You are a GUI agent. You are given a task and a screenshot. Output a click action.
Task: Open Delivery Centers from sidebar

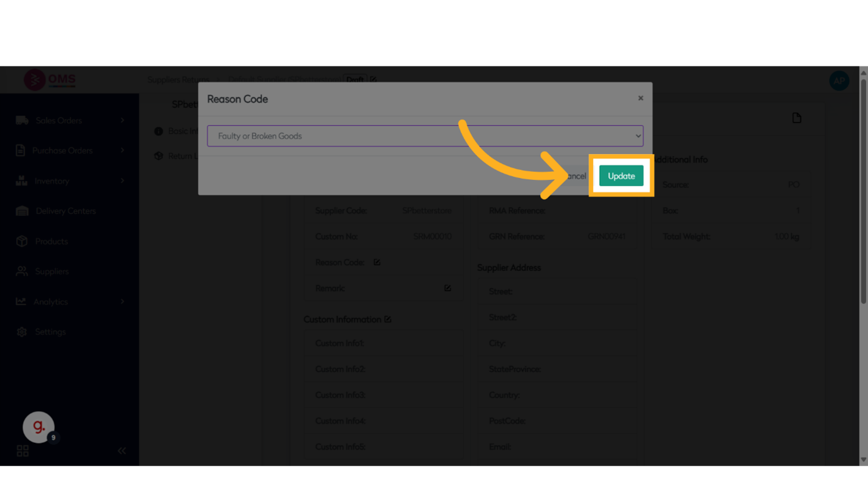tap(65, 211)
